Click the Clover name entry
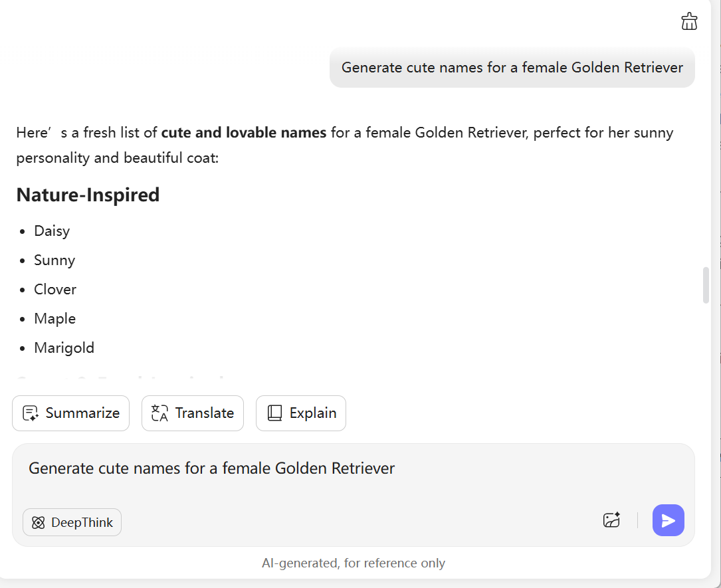This screenshot has width=721, height=588. pos(55,290)
